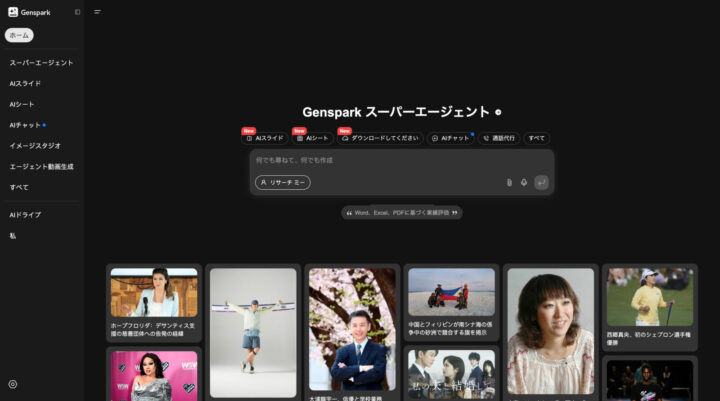Screen dimensions: 720x401
Task: Open the pink WOW backdrop woman card
Action: [x=154, y=374]
